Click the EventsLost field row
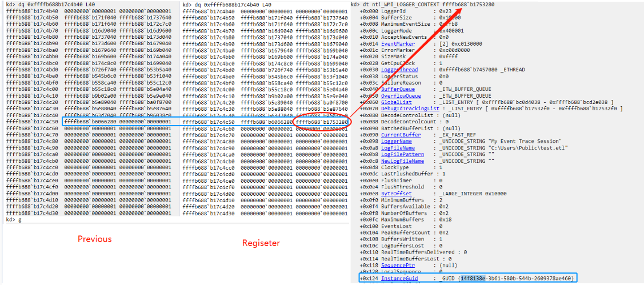Screen dimensions: 644x285 [x=401, y=226]
